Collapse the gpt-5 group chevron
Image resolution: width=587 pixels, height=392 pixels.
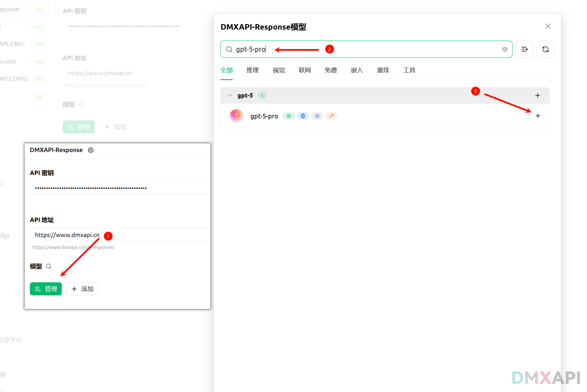230,95
